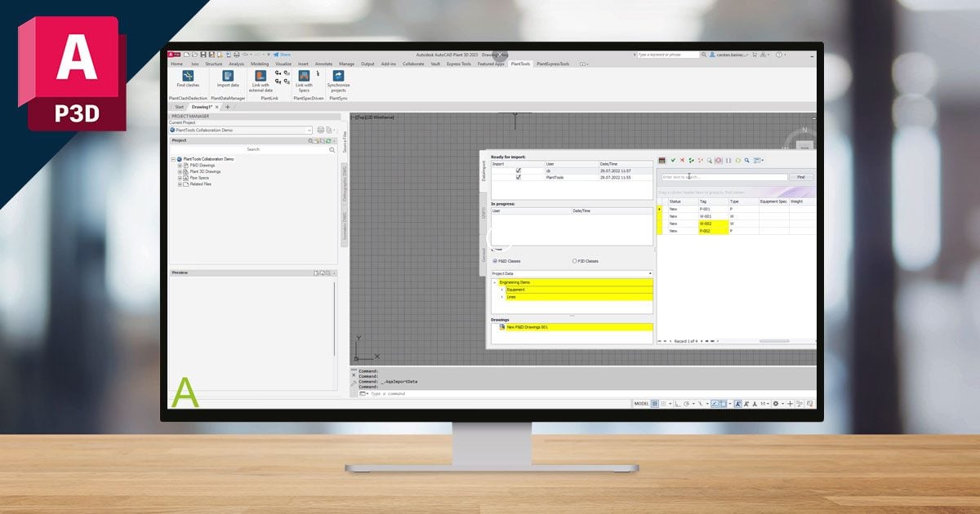Open the AutoCAD application menu button
980x514 pixels.
[175, 55]
